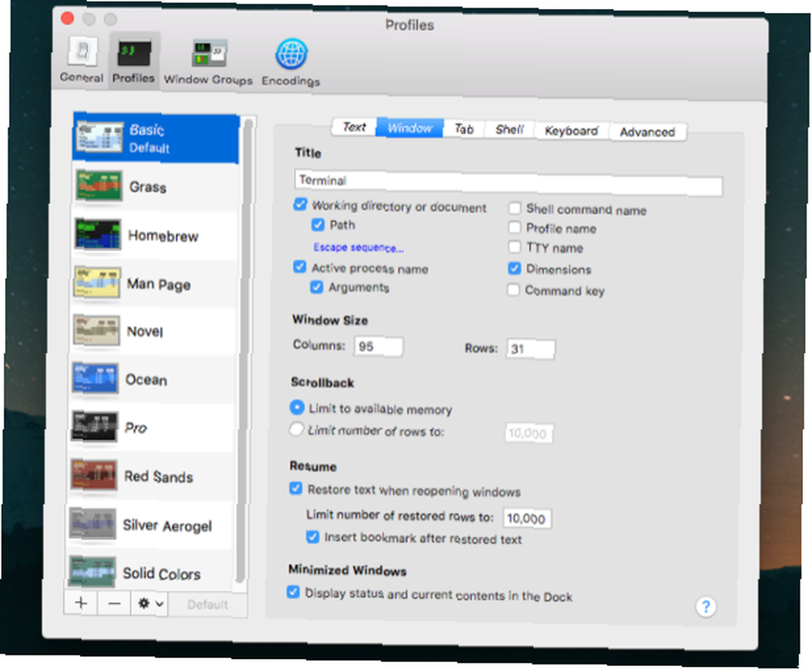812x671 pixels.
Task: Pick the Man Page profile thumbnail
Action: (97, 283)
